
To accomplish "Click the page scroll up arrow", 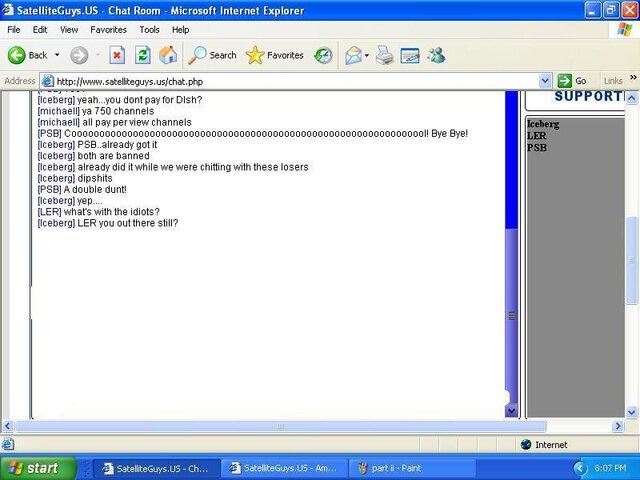I will (x=631, y=98).
